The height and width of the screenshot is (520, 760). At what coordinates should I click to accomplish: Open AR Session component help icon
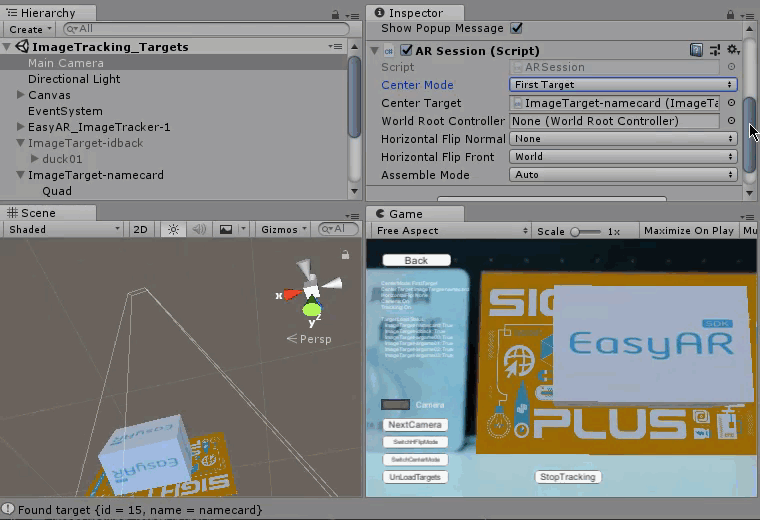pyautogui.click(x=696, y=50)
